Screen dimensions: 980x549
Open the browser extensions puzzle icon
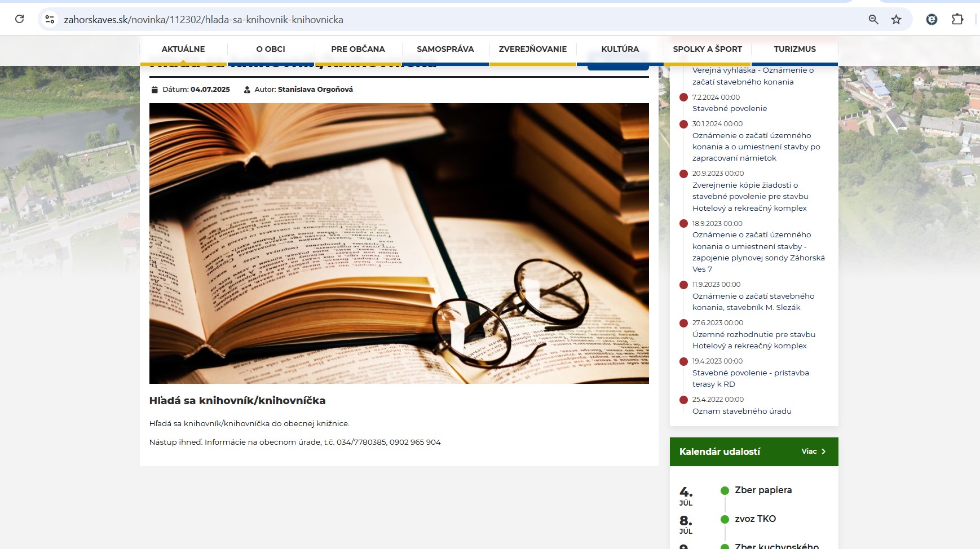pos(957,19)
